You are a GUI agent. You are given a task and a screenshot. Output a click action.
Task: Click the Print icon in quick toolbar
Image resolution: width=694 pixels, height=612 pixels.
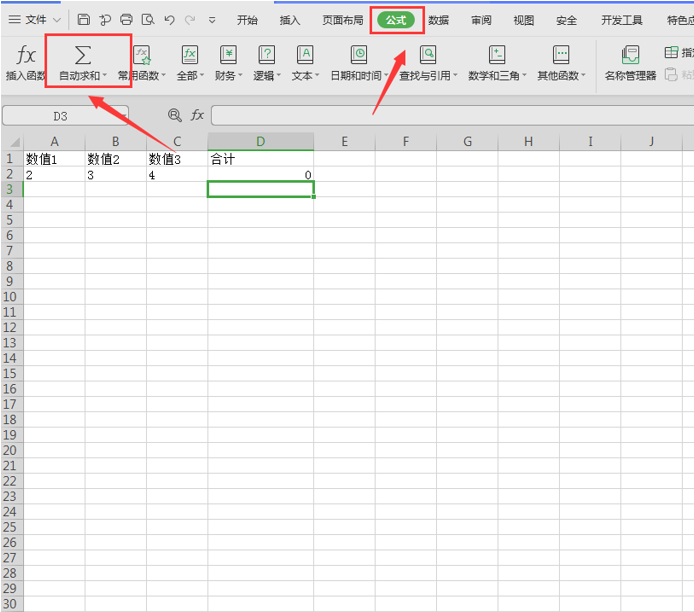click(x=126, y=19)
